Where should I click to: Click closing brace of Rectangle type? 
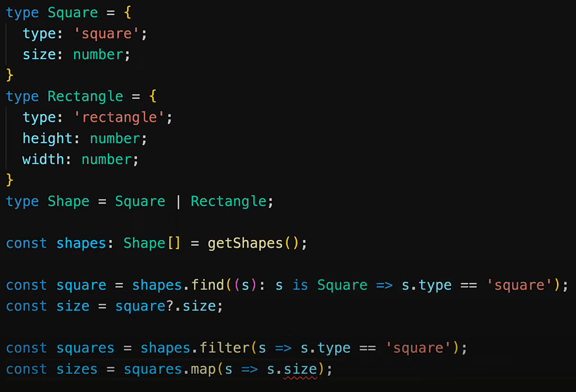[10, 180]
